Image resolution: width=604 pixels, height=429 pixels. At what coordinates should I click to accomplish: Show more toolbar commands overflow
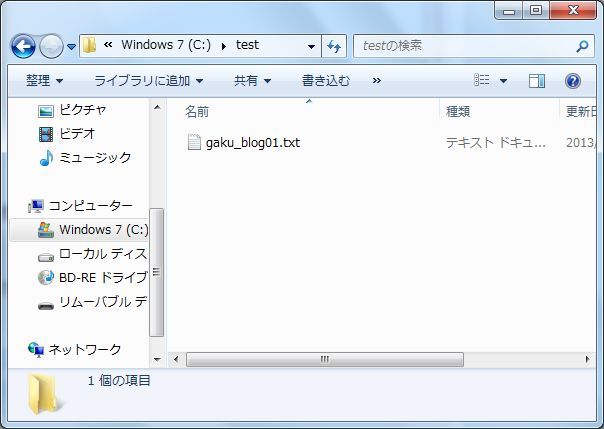click(x=377, y=81)
